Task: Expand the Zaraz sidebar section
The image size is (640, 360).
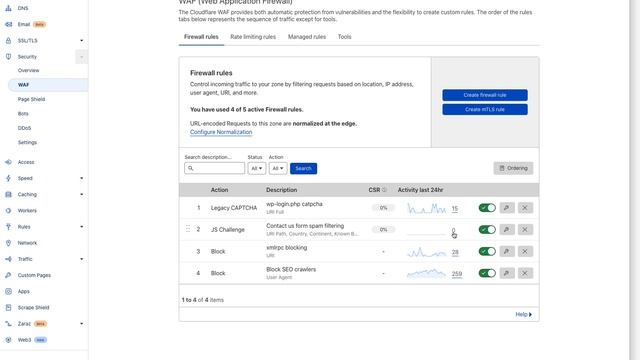Action: point(82,324)
